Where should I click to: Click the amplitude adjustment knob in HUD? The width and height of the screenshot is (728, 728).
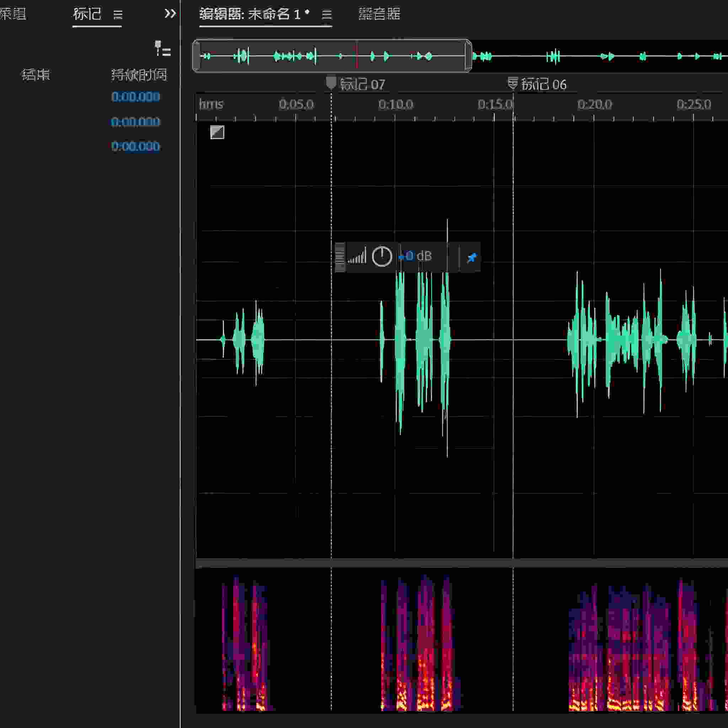382,257
